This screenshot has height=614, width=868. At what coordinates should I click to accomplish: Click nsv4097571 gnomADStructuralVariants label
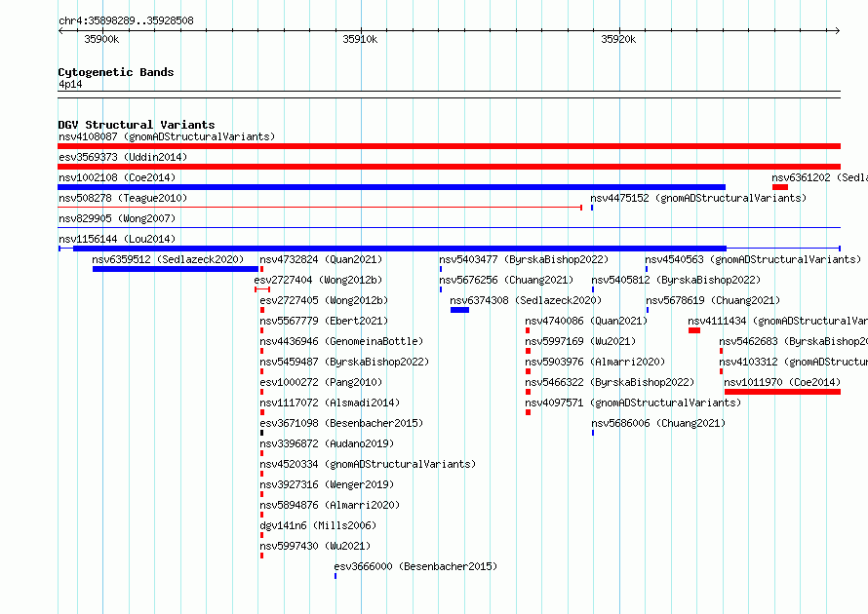(x=633, y=403)
